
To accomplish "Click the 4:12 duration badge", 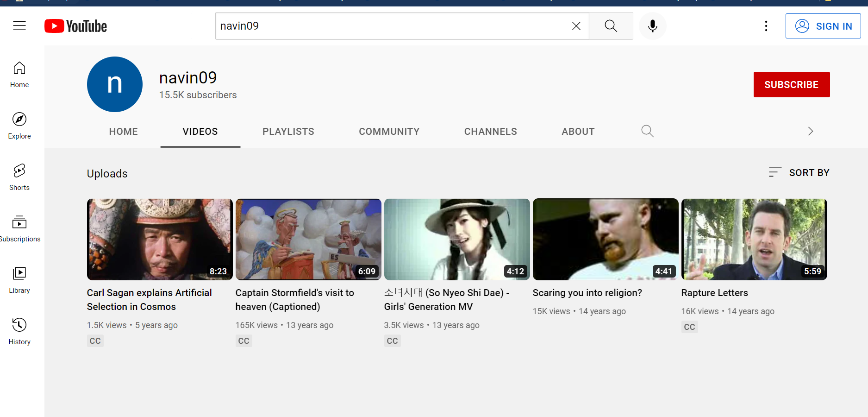I will 515,272.
